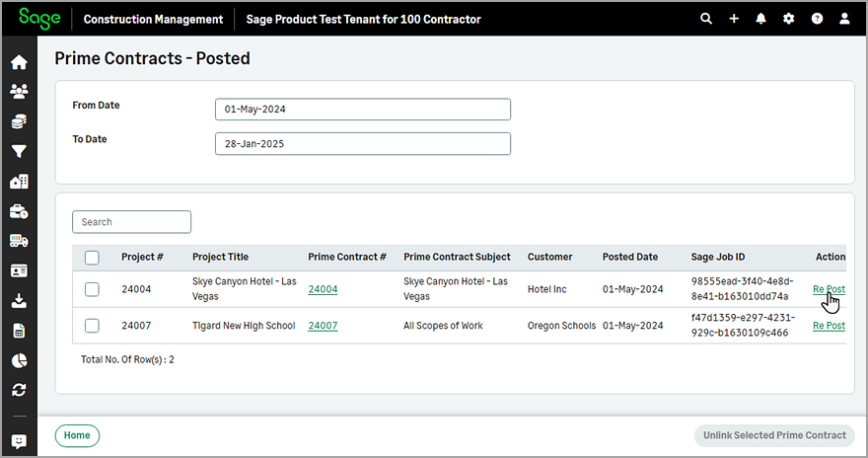The height and width of the screenshot is (458, 868).
Task: Open the user profile icon
Action: click(844, 19)
